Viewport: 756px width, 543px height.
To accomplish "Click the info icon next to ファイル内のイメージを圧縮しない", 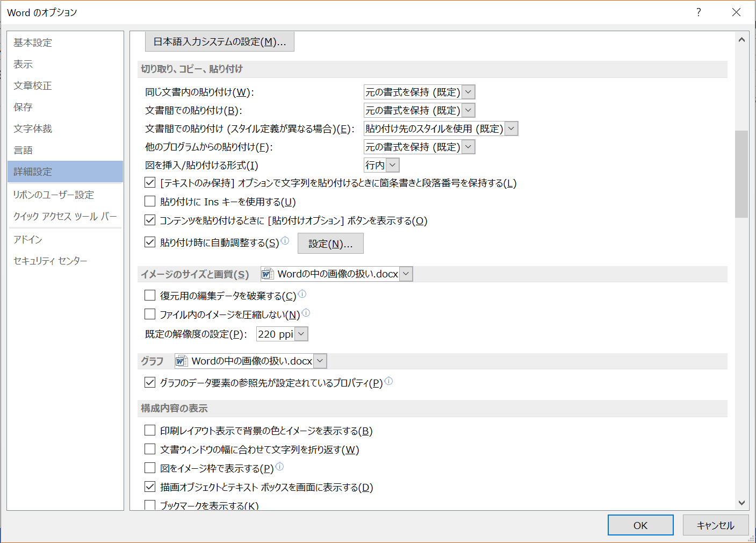I will pos(306,312).
